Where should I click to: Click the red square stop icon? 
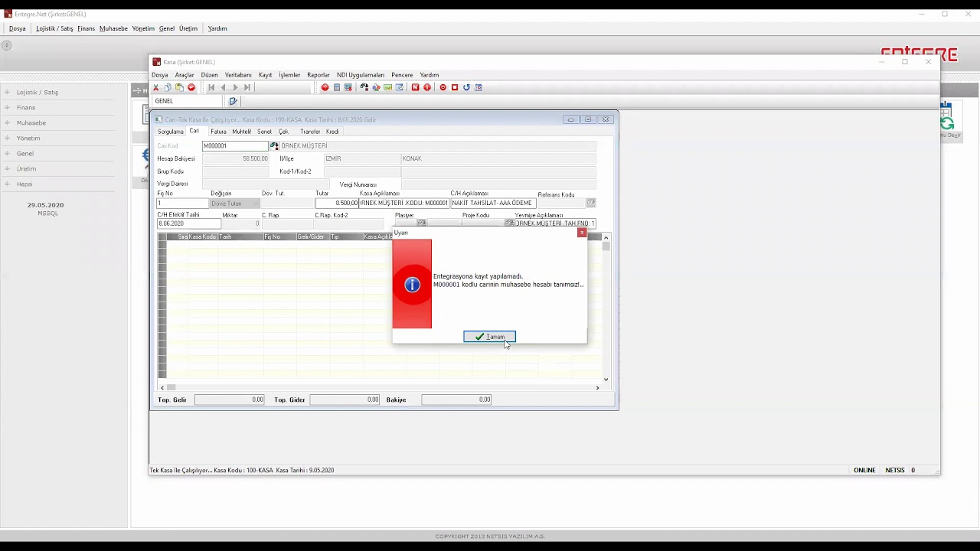[x=455, y=87]
